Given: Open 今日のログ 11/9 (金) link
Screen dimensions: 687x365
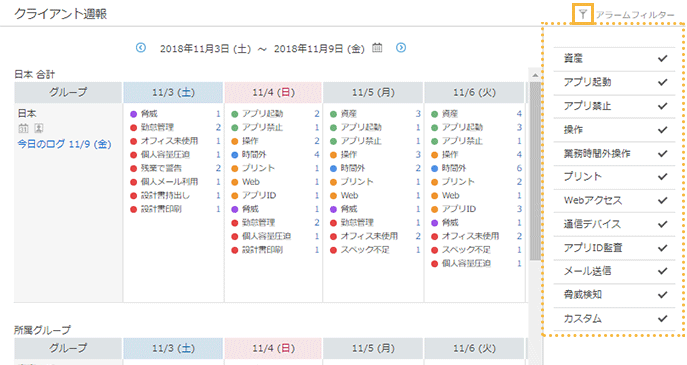Looking at the screenshot, I should coord(64,144).
